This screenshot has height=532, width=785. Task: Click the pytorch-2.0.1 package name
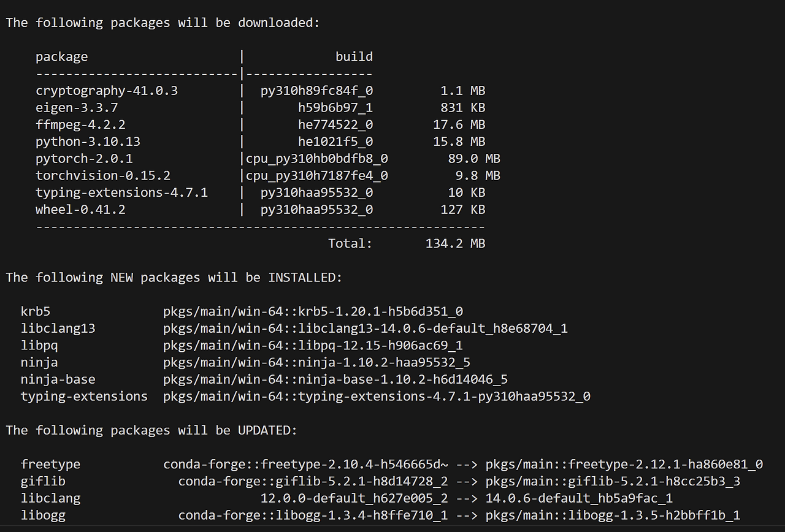(84, 159)
